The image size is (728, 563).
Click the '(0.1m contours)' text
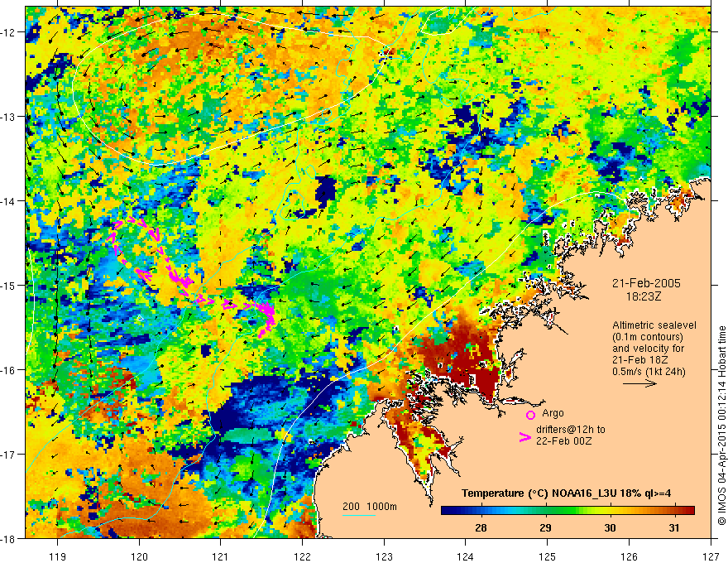[648, 337]
